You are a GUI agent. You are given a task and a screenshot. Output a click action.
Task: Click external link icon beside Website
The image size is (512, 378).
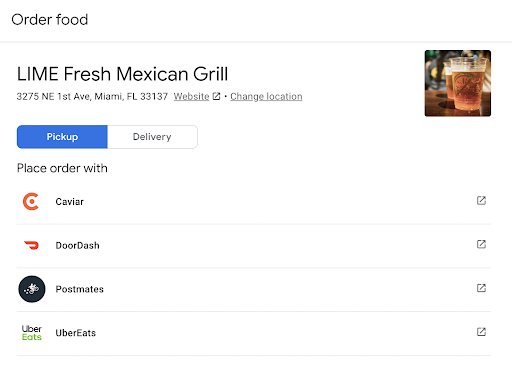pos(216,96)
